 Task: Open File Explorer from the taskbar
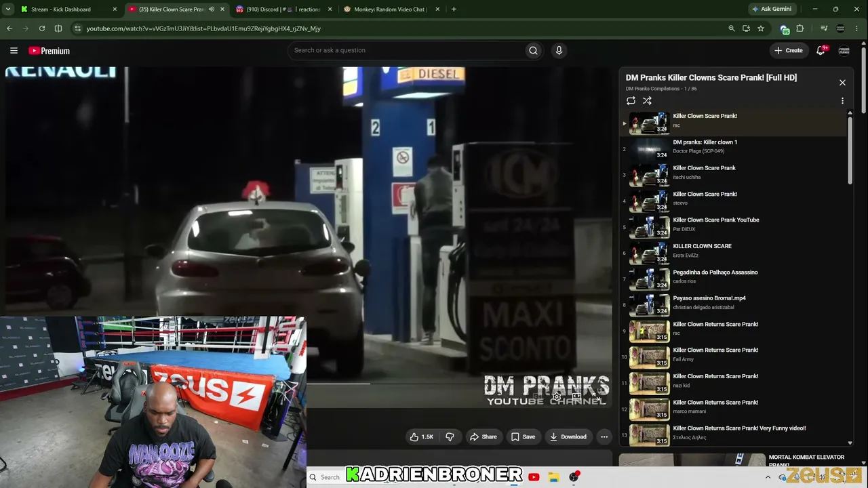click(x=554, y=477)
